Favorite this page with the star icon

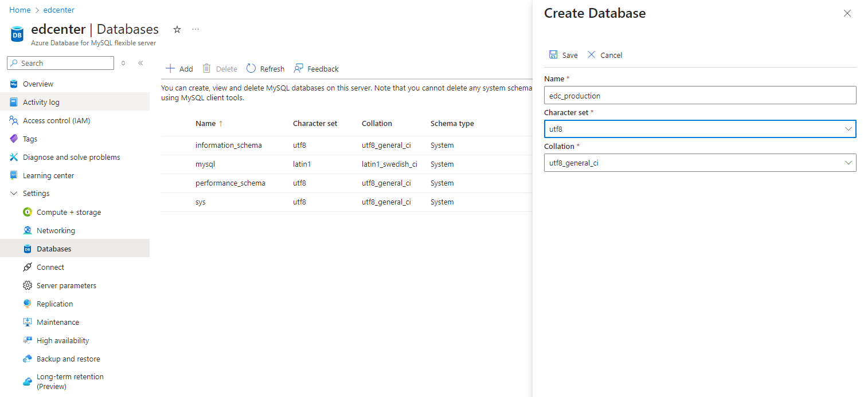tap(177, 29)
